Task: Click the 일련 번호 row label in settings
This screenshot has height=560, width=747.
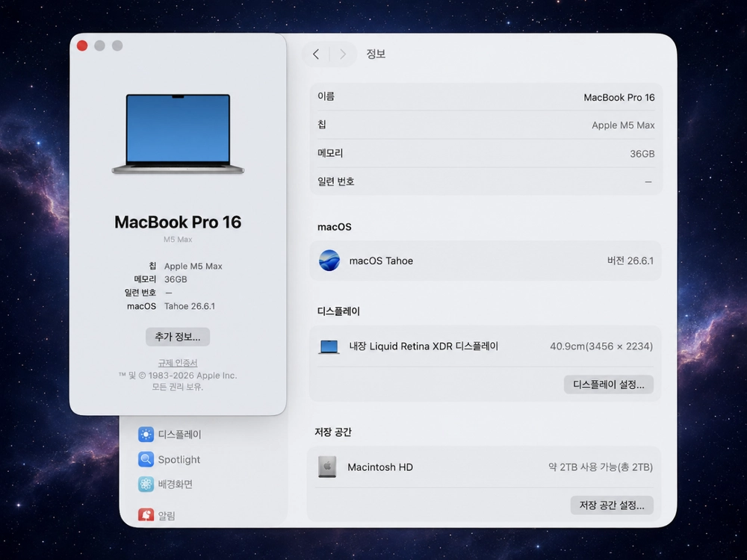Action: coord(336,181)
